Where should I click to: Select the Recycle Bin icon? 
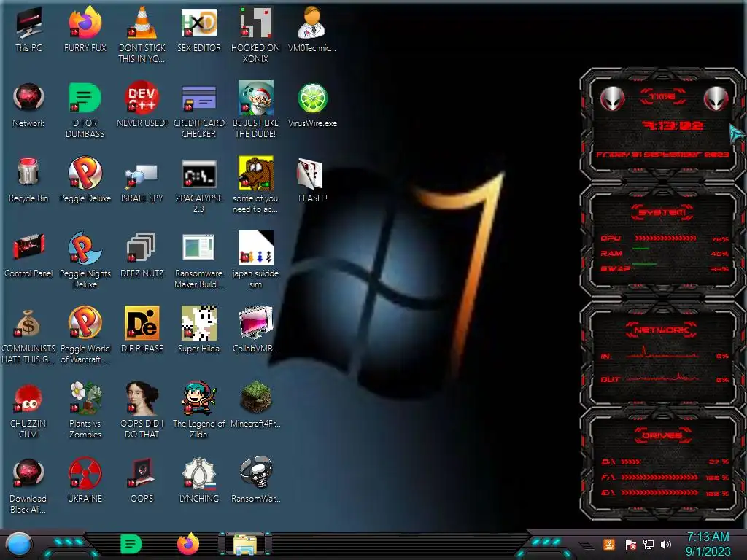tap(28, 180)
